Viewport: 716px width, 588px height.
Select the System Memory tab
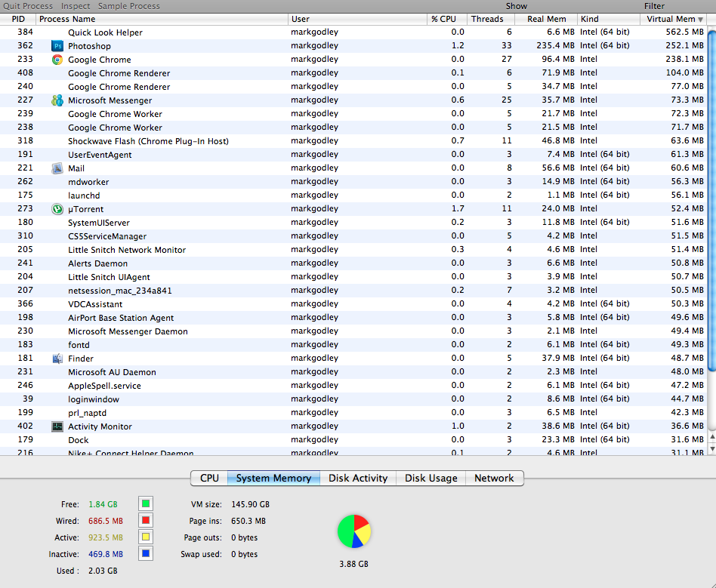click(273, 478)
